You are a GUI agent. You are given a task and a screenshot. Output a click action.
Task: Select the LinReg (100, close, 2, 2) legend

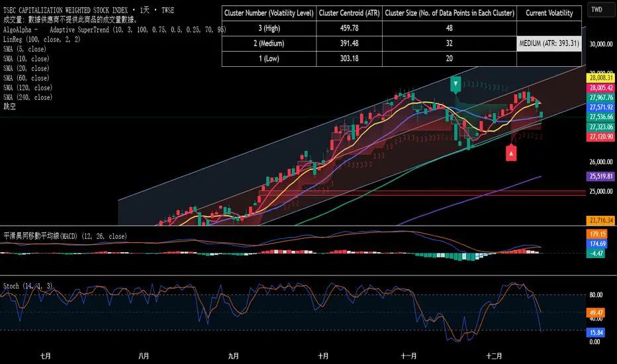[46, 40]
